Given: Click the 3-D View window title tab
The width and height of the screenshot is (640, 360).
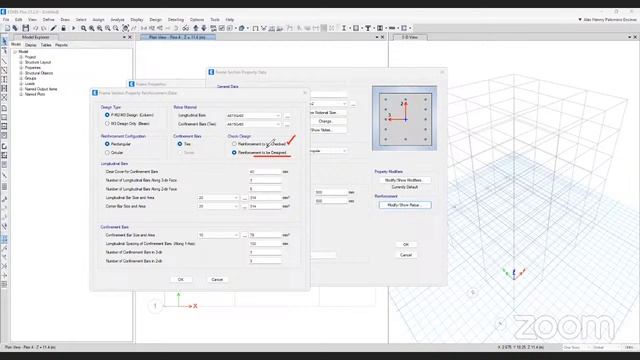Looking at the screenshot, I should pyautogui.click(x=410, y=37).
